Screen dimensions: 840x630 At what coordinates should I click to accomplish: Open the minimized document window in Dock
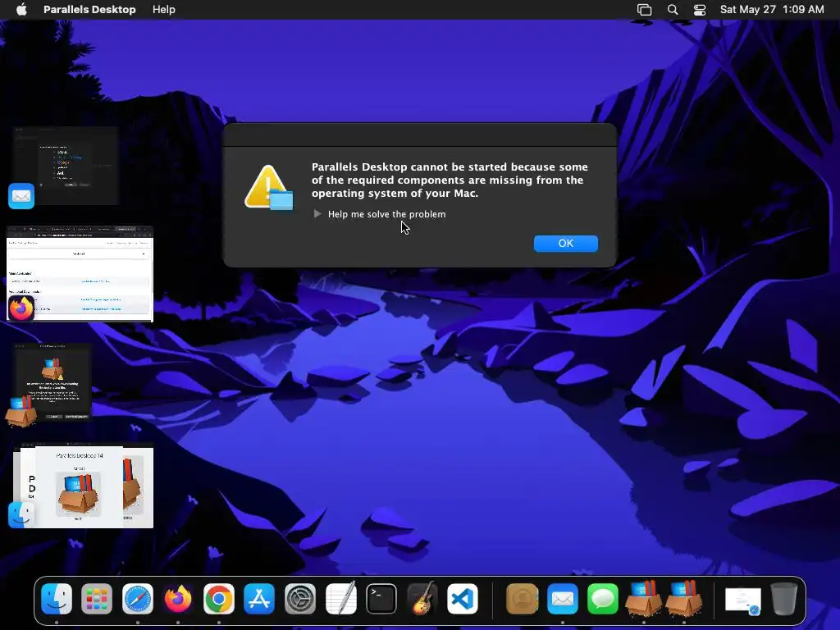point(743,600)
